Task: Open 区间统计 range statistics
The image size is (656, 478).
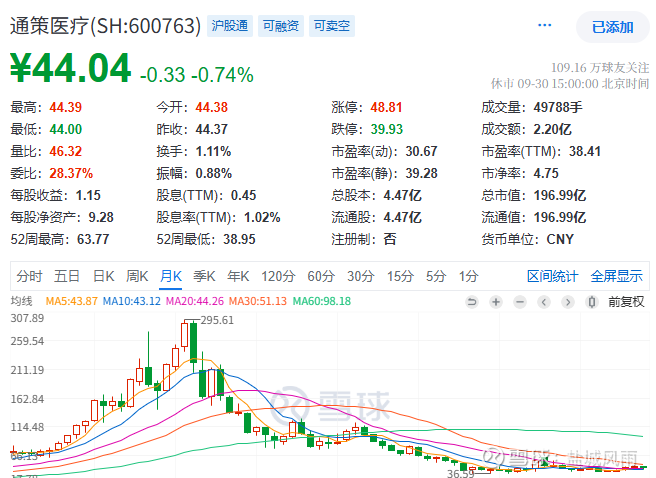Action: tap(552, 276)
